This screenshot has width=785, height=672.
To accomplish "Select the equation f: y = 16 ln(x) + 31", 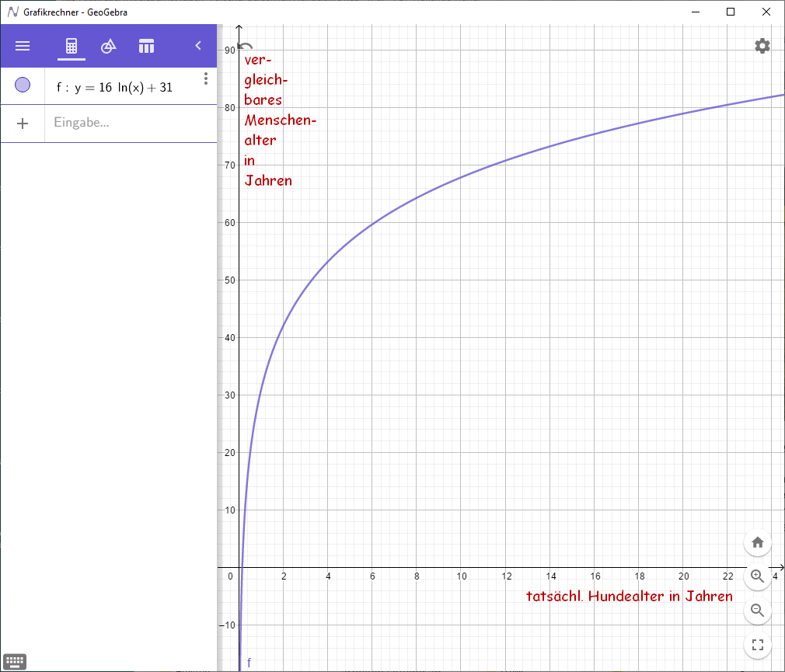I will tap(114, 88).
